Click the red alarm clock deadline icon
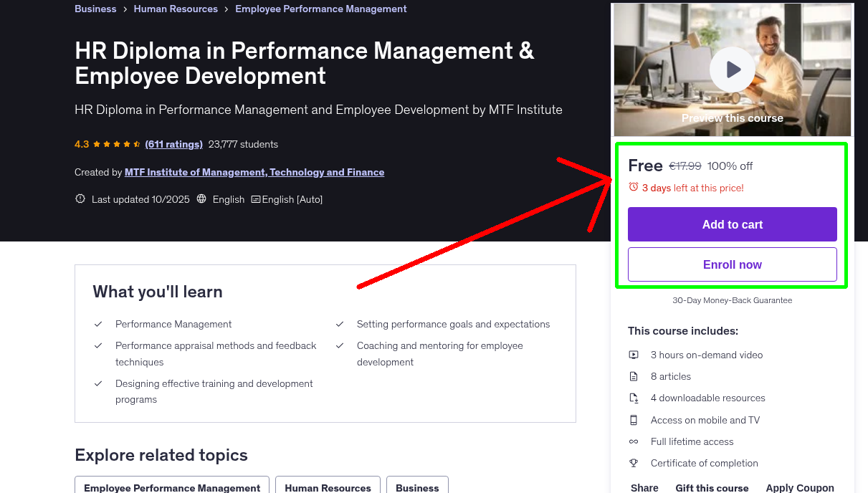868x493 pixels. pos(633,186)
